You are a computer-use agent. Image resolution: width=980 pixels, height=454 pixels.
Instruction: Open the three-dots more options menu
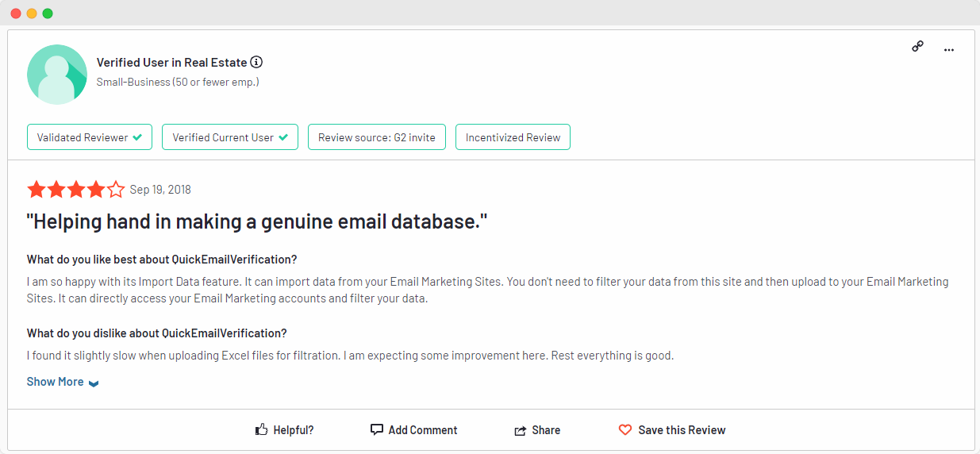pos(948,50)
